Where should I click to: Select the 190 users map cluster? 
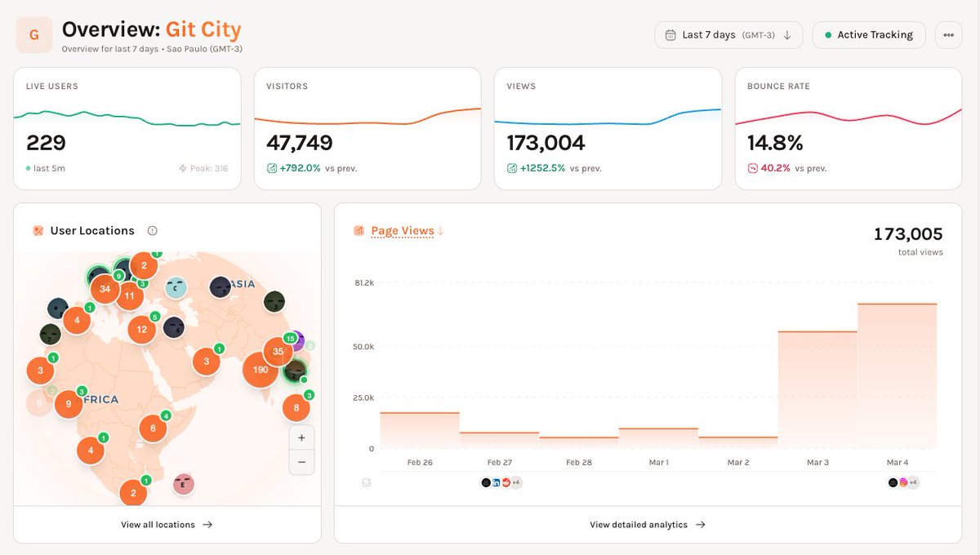261,370
